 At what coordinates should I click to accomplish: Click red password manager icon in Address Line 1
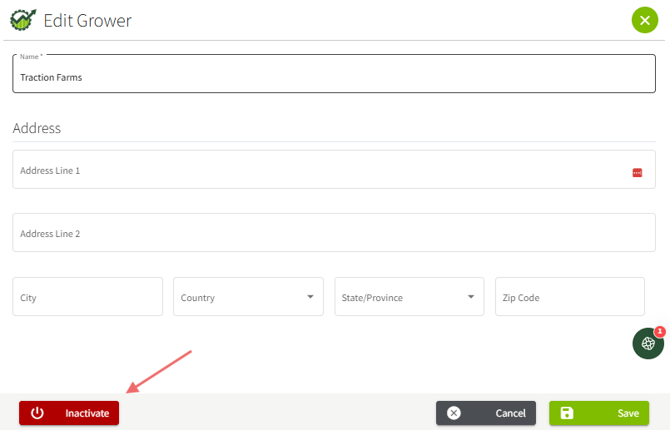coord(637,173)
